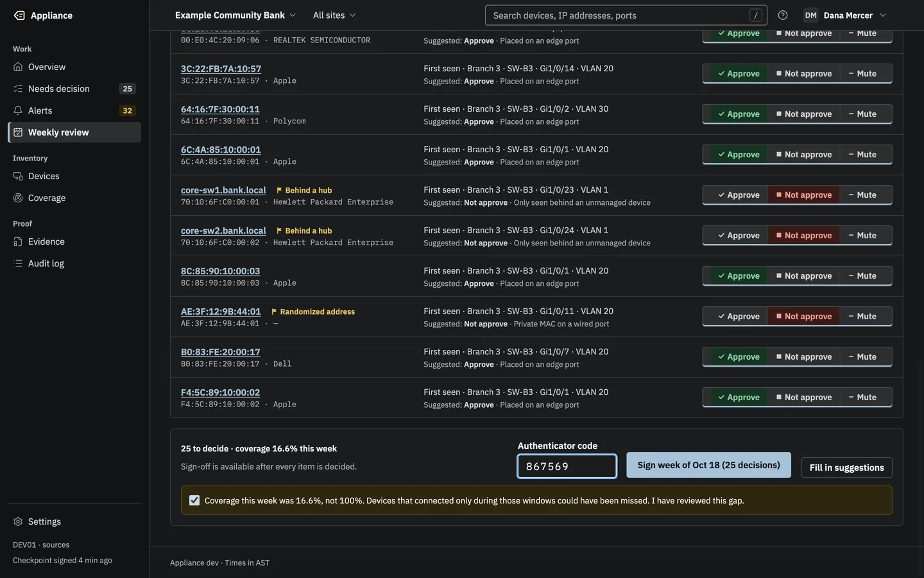924x578 pixels.
Task: Click the Audit log list icon
Action: tap(18, 263)
